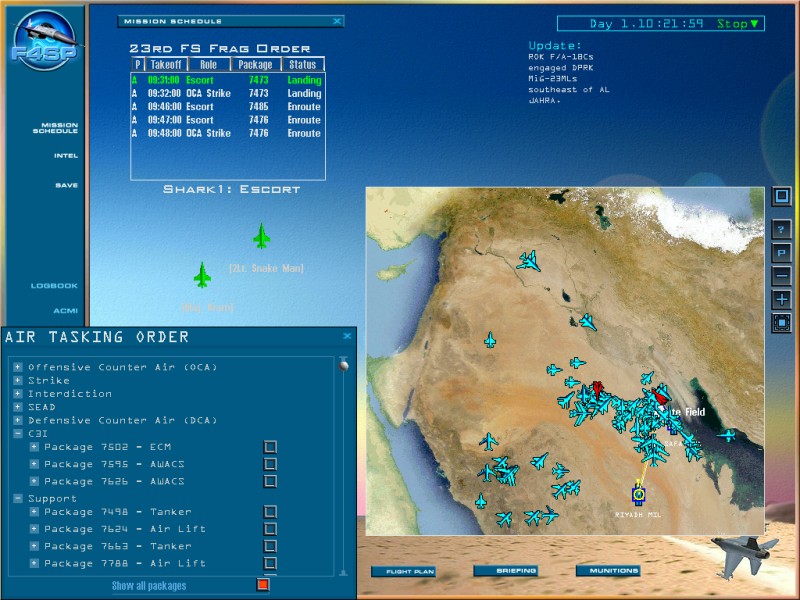800x600 pixels.
Task: Sort frag order by Role column
Action: coord(209,64)
